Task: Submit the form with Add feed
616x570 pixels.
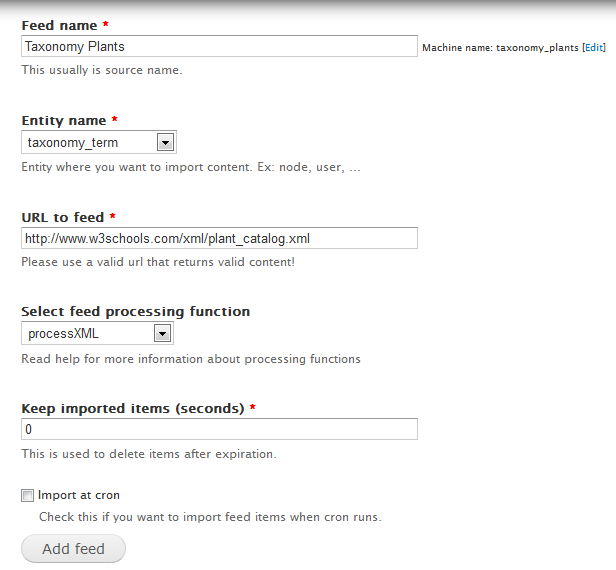Action: pyautogui.click(x=73, y=548)
